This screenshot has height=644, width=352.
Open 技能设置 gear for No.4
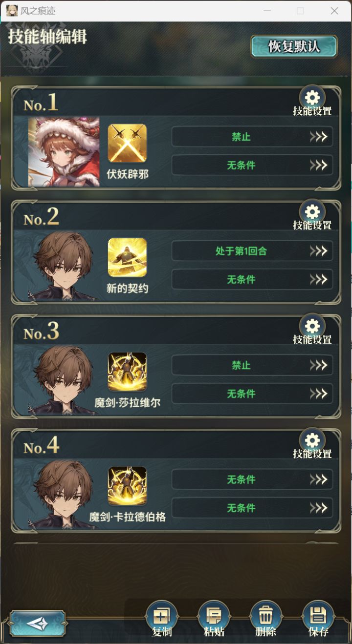[x=312, y=440]
